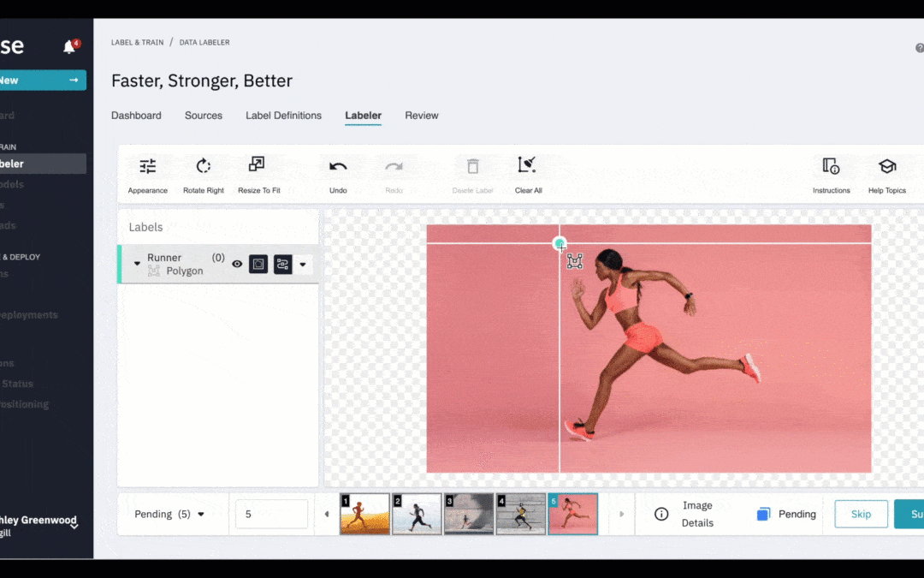Open the Pending (5) filter dropdown
Image resolution: width=924 pixels, height=578 pixels.
point(169,515)
